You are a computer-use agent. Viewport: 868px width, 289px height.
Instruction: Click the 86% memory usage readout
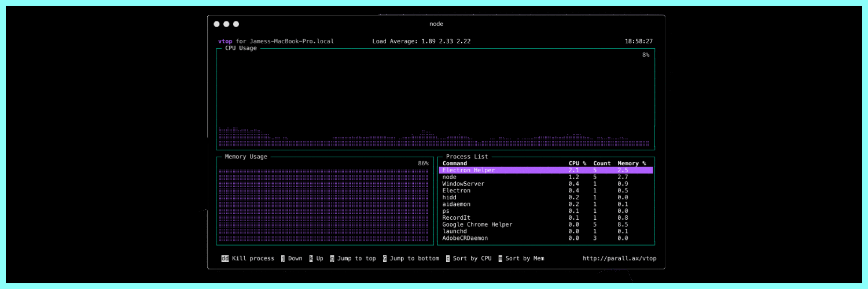pyautogui.click(x=423, y=164)
